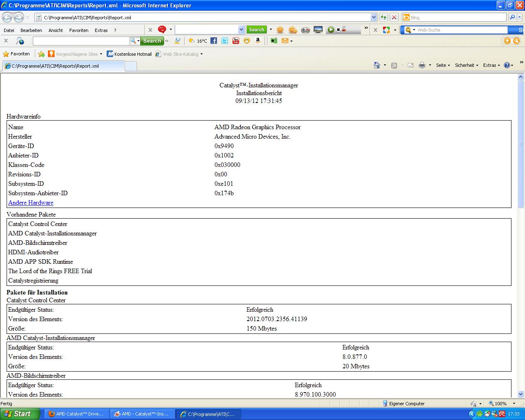Open Amazon from the toolbar icon
525x420 pixels.
point(258,41)
